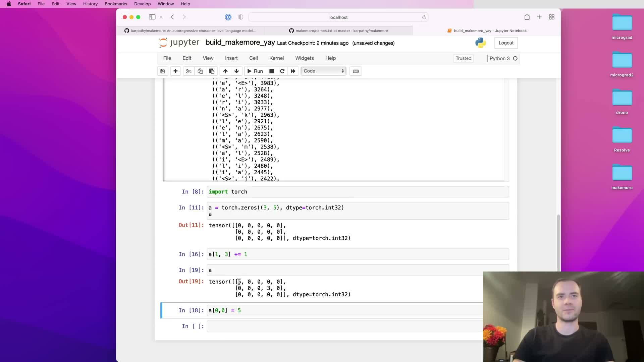Open the command palette keyboard icon
The height and width of the screenshot is (362, 644).
(x=356, y=71)
